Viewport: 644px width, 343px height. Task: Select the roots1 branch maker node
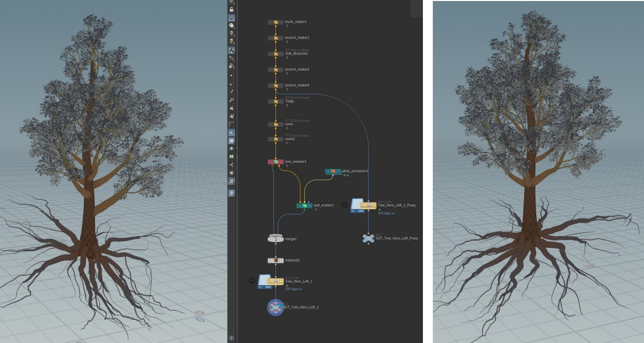276,139
